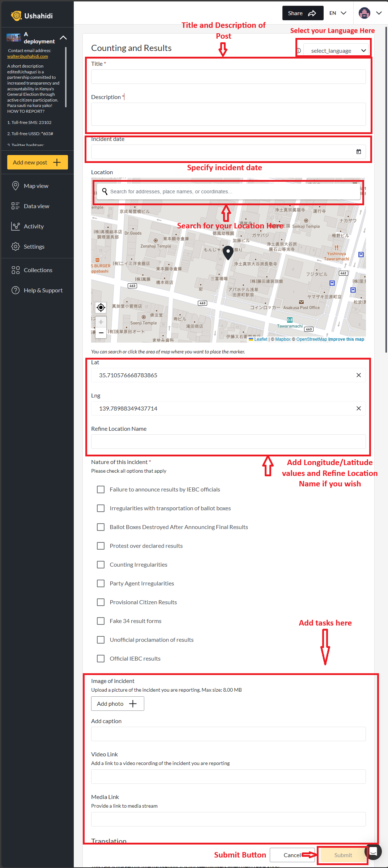Focus the Description text area
The height and width of the screenshot is (868, 388).
[228, 114]
